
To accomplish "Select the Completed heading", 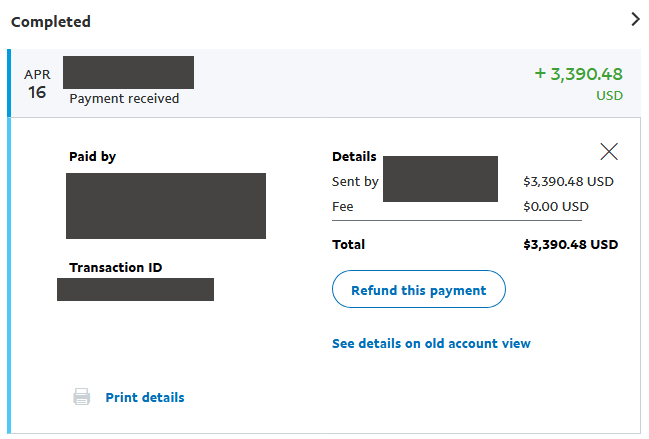I will (50, 22).
